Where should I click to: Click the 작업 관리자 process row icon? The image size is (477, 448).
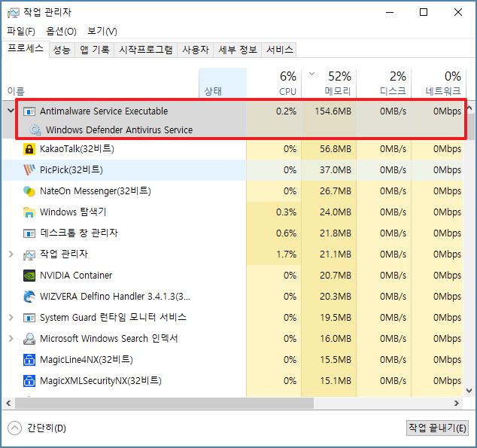[x=29, y=254]
